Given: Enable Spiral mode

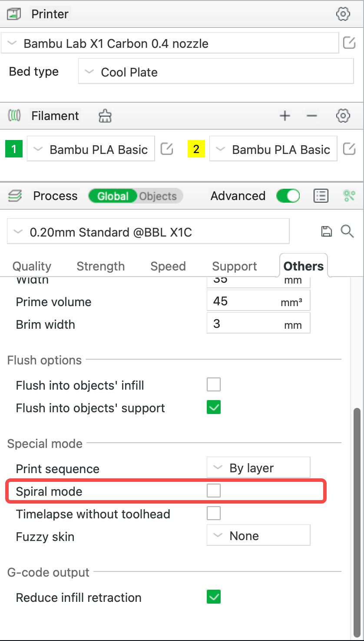Looking at the screenshot, I should pyautogui.click(x=213, y=491).
